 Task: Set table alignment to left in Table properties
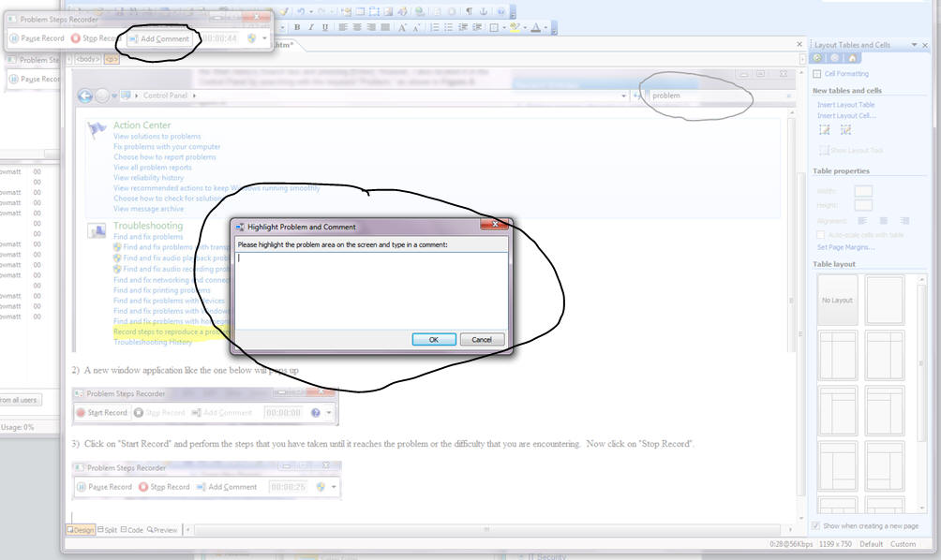tap(862, 221)
